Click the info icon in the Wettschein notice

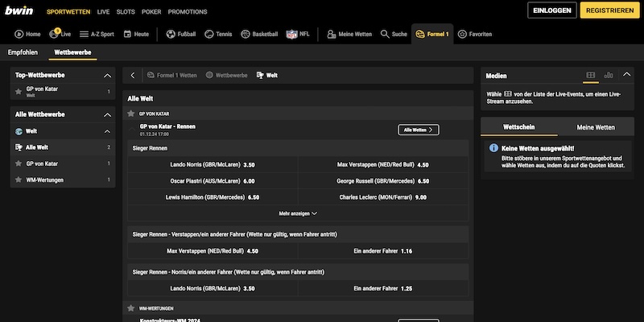(493, 148)
